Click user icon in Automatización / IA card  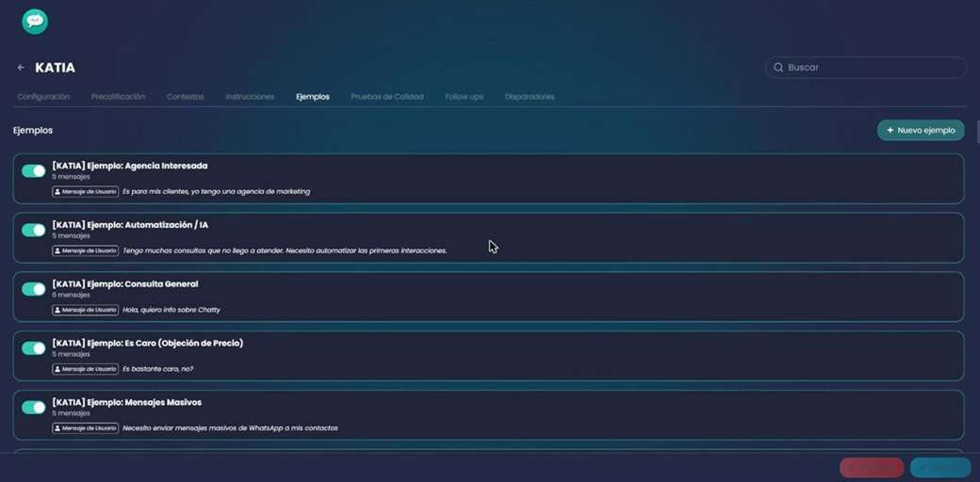click(57, 250)
